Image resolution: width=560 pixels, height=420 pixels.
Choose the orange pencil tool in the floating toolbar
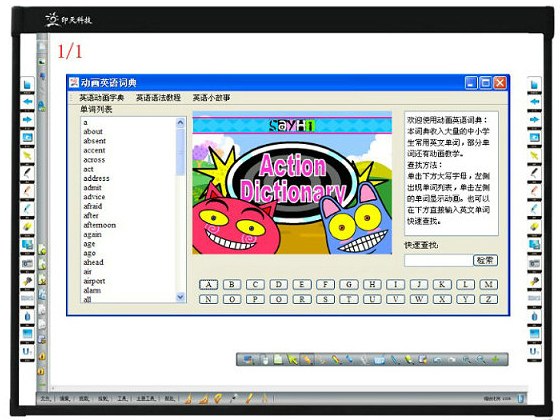tap(307, 359)
